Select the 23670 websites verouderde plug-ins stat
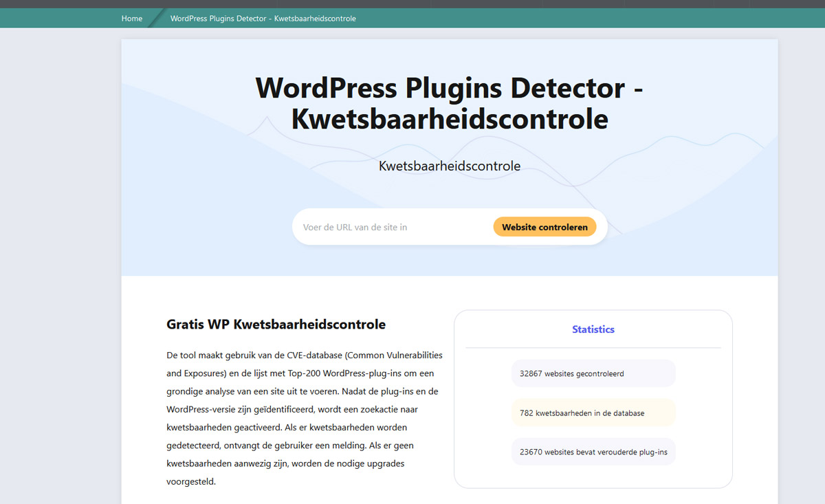 pos(593,452)
